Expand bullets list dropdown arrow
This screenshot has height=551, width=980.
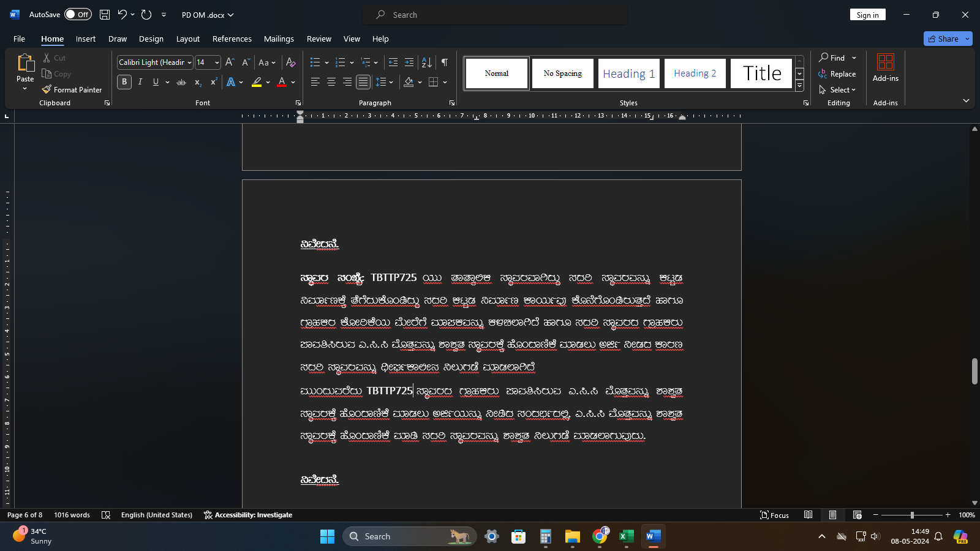[x=326, y=62]
